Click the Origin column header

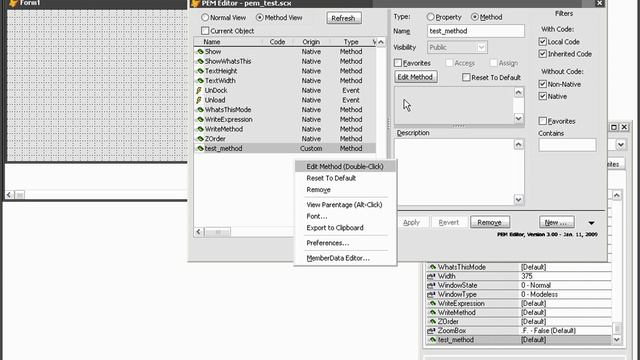click(x=311, y=42)
